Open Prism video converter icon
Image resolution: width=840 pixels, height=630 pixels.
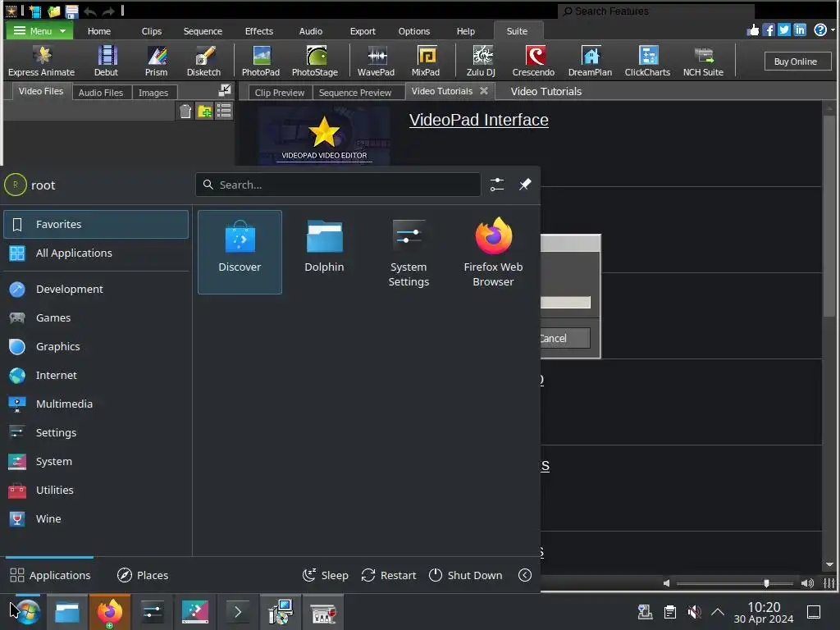coord(157,61)
